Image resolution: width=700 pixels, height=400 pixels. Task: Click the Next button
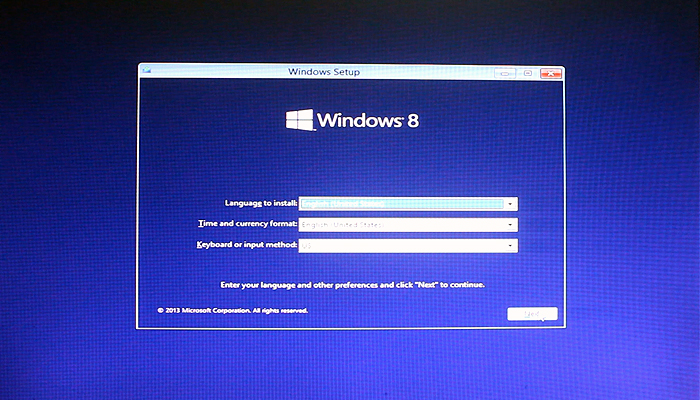point(532,314)
